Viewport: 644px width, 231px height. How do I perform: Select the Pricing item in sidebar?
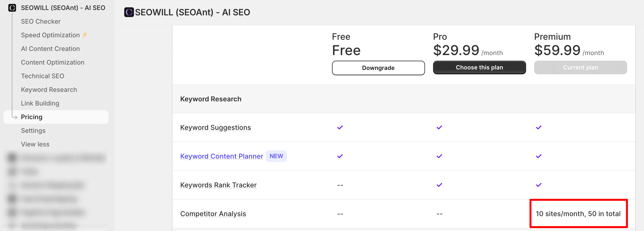31,117
